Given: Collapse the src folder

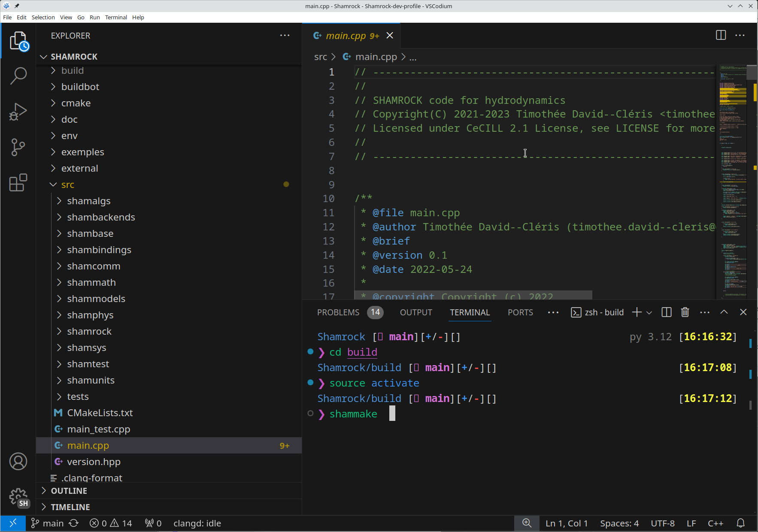Looking at the screenshot, I should (x=169, y=184).
